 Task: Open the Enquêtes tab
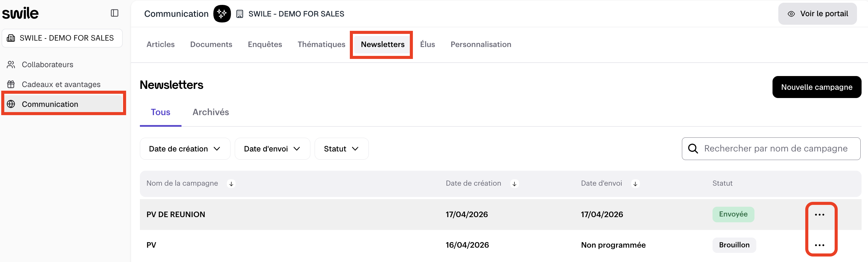265,44
